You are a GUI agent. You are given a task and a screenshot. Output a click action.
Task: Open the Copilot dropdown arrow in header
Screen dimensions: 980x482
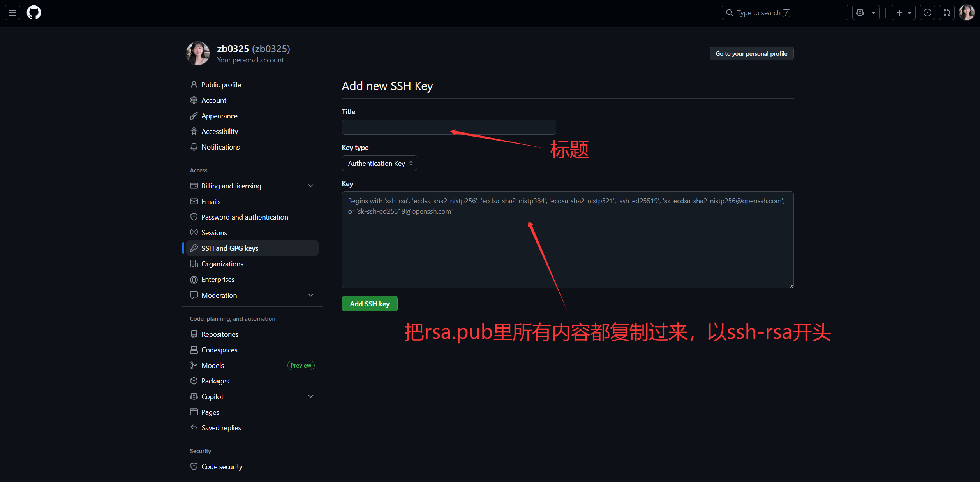point(874,13)
